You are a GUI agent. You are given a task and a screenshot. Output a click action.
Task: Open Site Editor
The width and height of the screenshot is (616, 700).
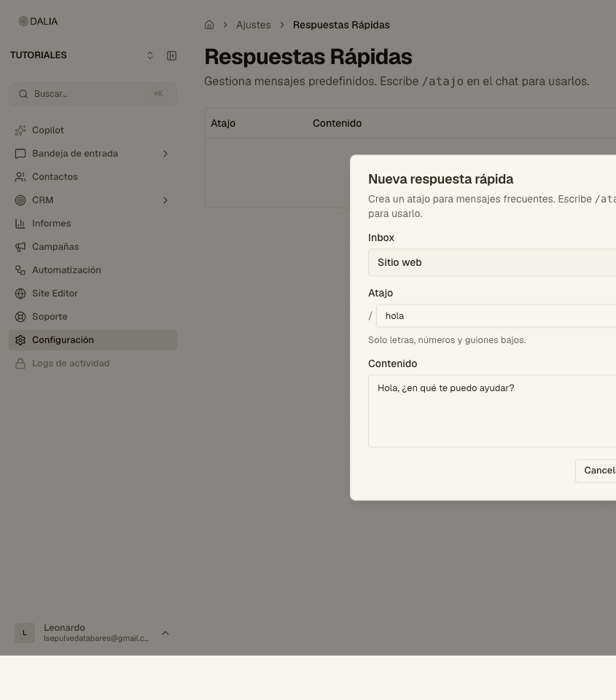coord(93,294)
